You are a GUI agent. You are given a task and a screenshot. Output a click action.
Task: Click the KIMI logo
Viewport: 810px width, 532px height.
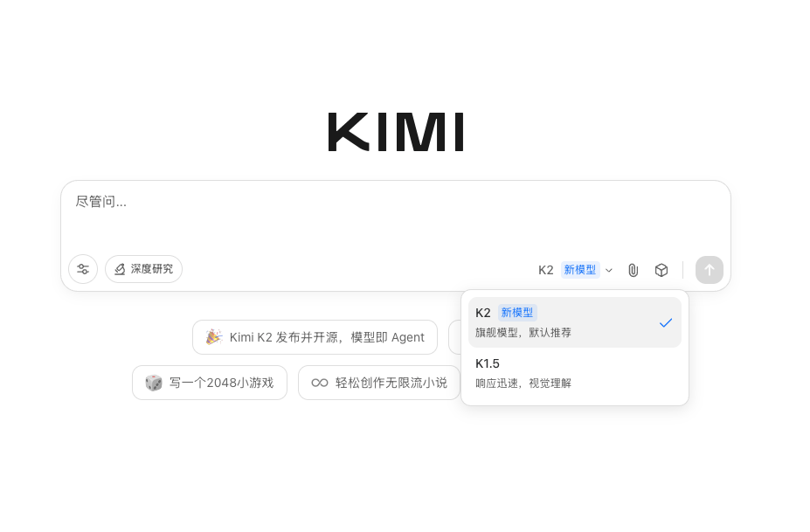pyautogui.click(x=396, y=132)
